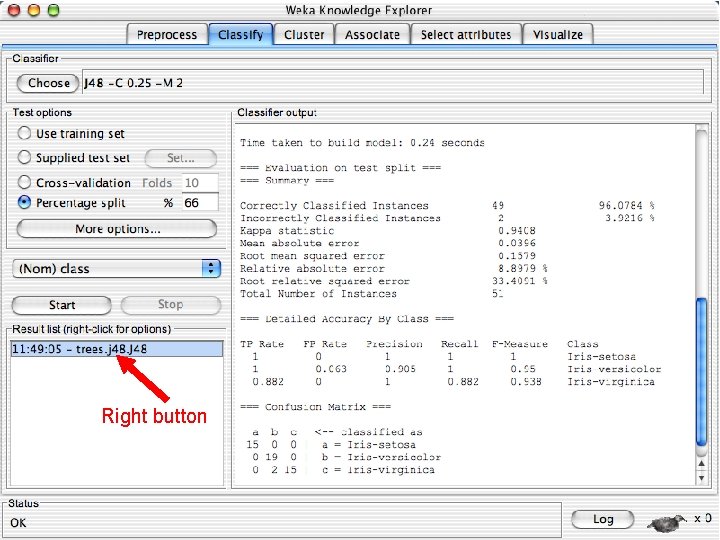Click the scrollbar down arrow in classifier output
Image resolution: width=720 pixels, height=540 pixels.
(x=701, y=478)
